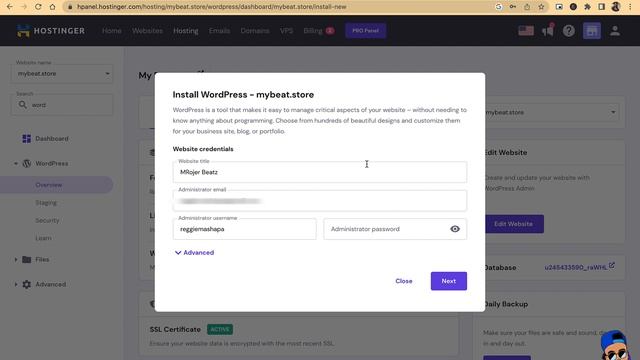Image resolution: width=640 pixels, height=360 pixels.
Task: Toggle password visibility eye icon
Action: click(x=455, y=229)
